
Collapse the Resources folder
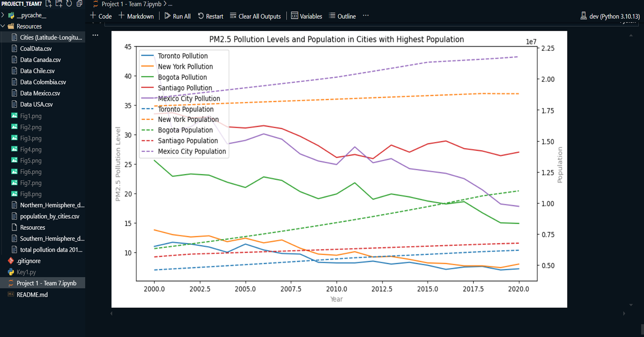pyautogui.click(x=3, y=26)
